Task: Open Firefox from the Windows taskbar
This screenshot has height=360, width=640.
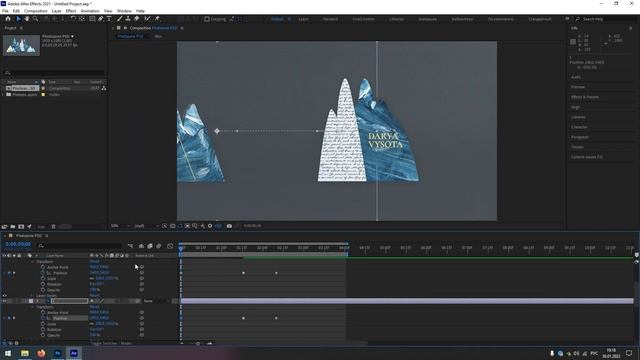Action: point(41,353)
